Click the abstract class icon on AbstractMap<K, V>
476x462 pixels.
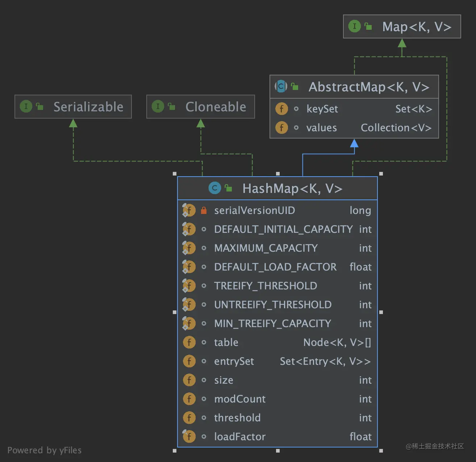click(x=281, y=87)
